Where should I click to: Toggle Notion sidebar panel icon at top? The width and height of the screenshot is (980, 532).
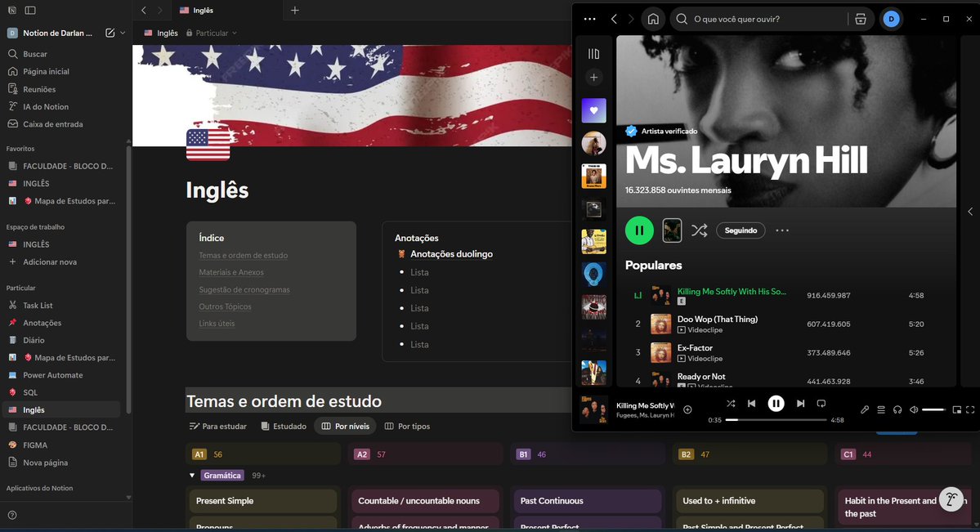click(x=30, y=10)
